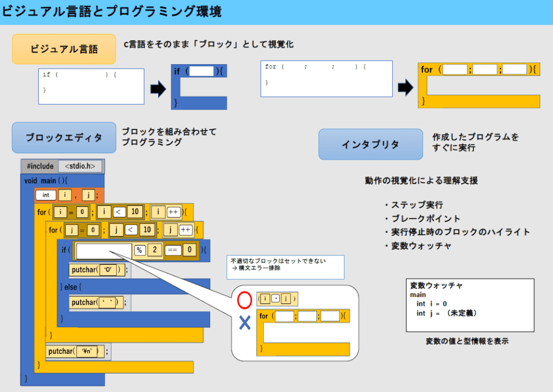Select the putchar('¥n') block
Viewport: 553px width, 392px height.
76,351
